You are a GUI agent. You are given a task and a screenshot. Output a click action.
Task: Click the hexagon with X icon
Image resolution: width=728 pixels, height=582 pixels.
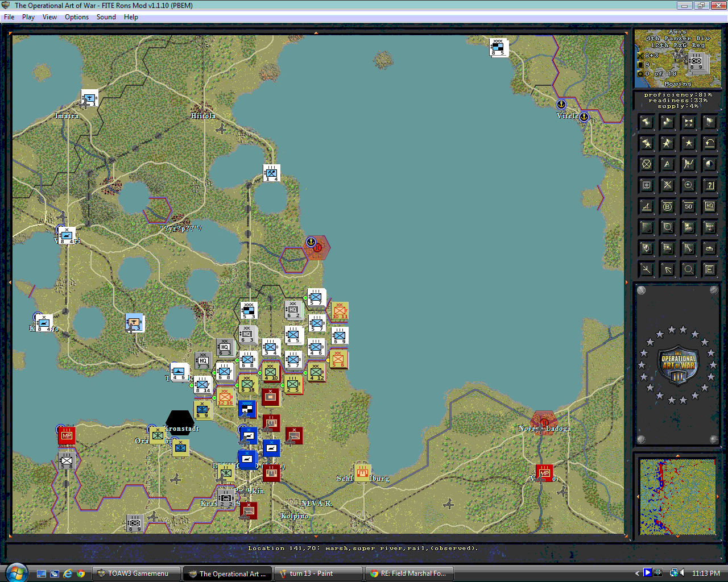647,164
